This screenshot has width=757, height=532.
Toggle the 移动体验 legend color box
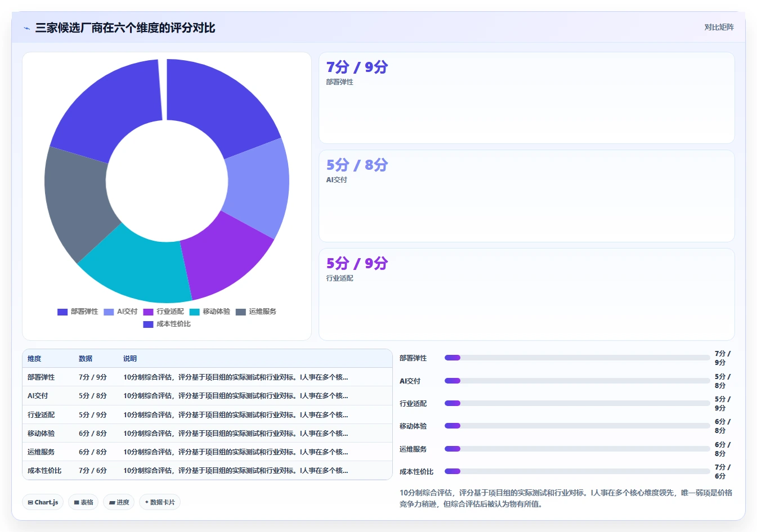pos(195,312)
